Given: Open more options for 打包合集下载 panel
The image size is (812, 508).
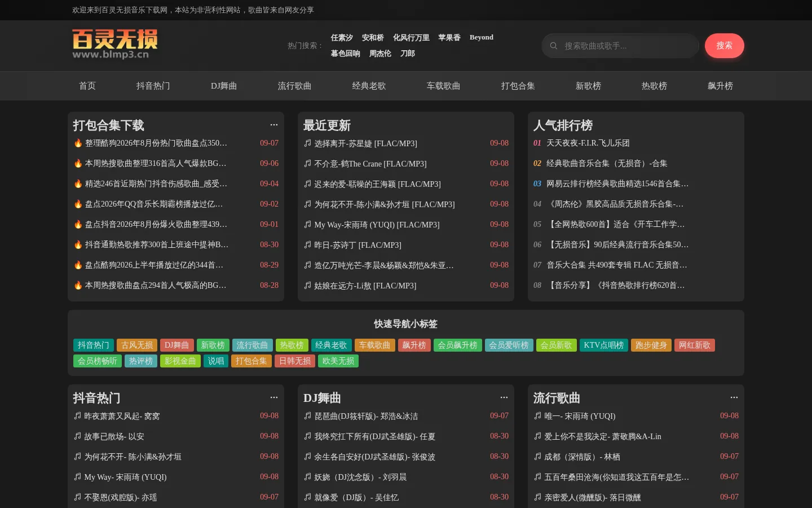Looking at the screenshot, I should click(x=274, y=125).
